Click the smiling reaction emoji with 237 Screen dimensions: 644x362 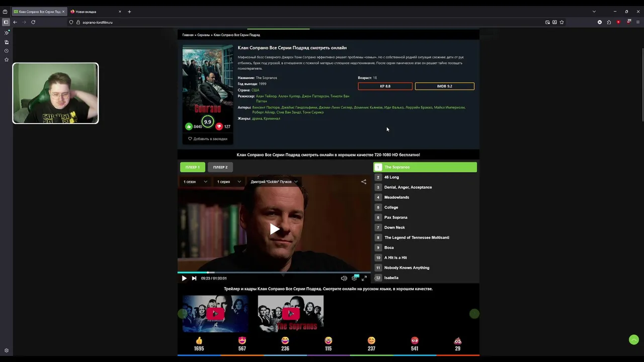click(371, 340)
